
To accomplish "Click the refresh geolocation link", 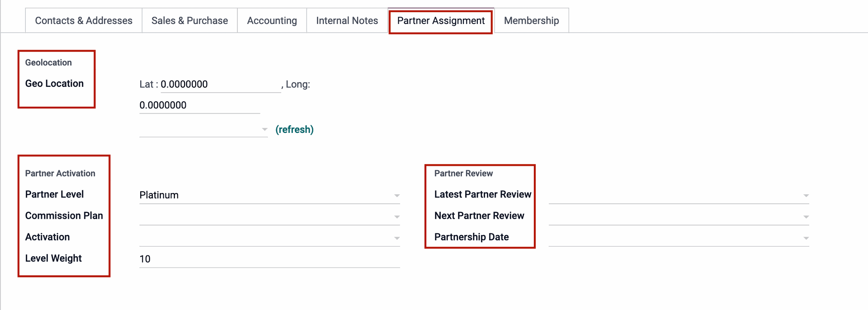I will click(x=294, y=130).
